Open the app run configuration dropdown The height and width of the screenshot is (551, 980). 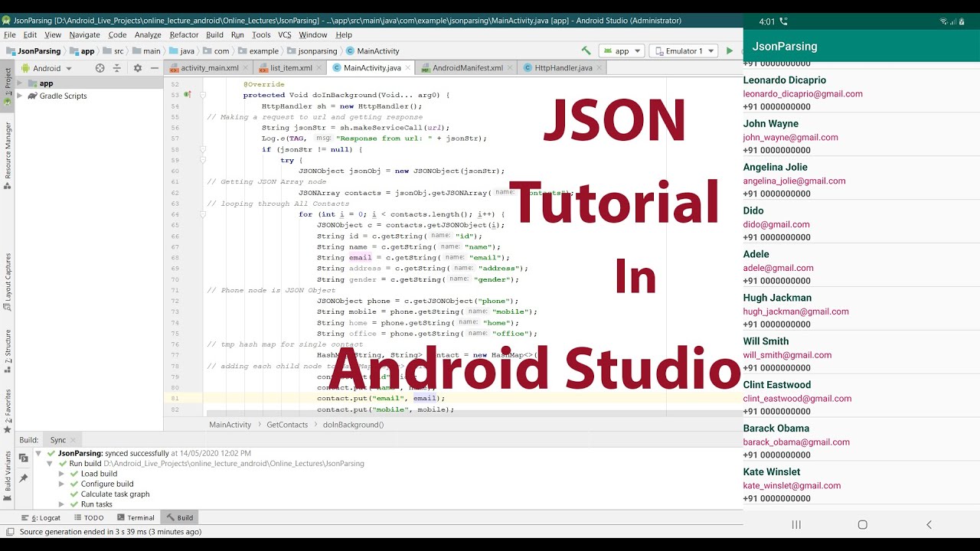click(x=622, y=51)
